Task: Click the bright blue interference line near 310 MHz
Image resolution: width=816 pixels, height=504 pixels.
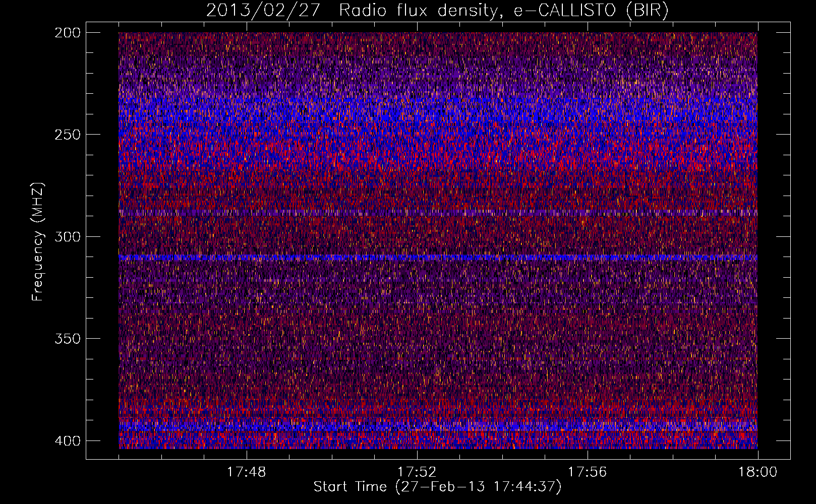Action: 438,258
